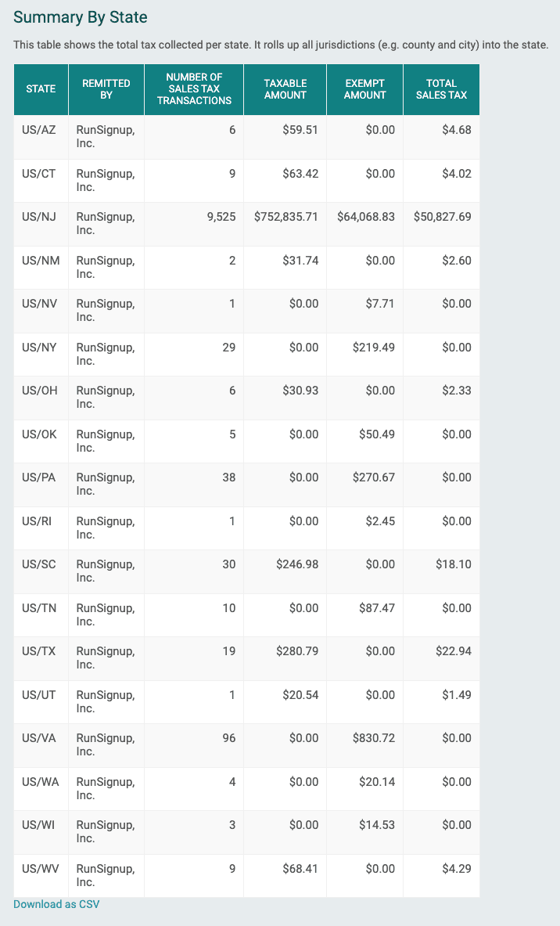The height and width of the screenshot is (926, 560).
Task: Sort by NUMBER OF SALES TAX TRANSACTIONS header
Action: (193, 88)
